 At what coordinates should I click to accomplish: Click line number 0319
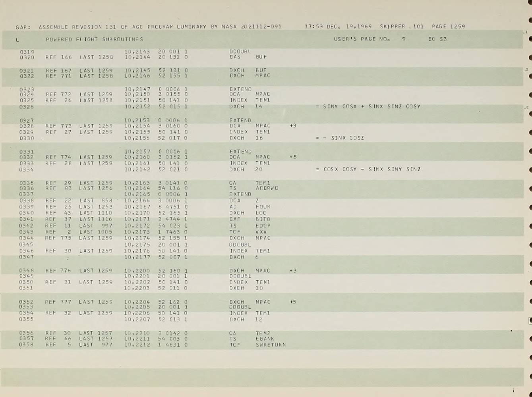(27, 52)
